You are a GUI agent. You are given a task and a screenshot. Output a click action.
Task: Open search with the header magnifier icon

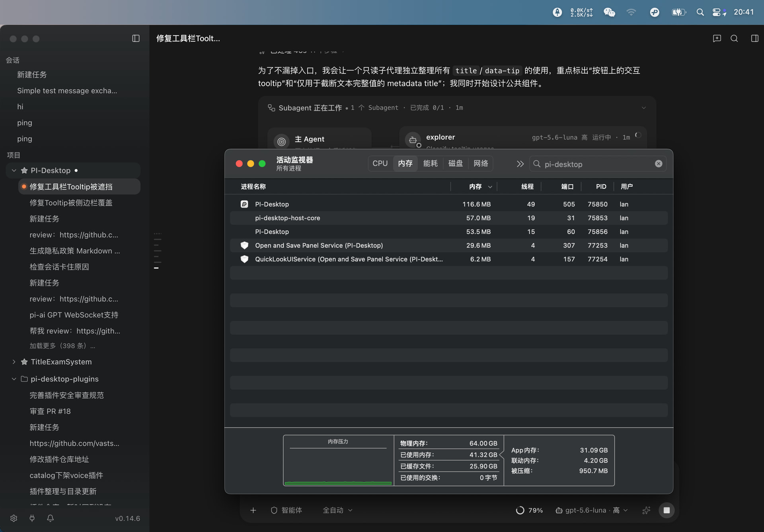pyautogui.click(x=734, y=39)
